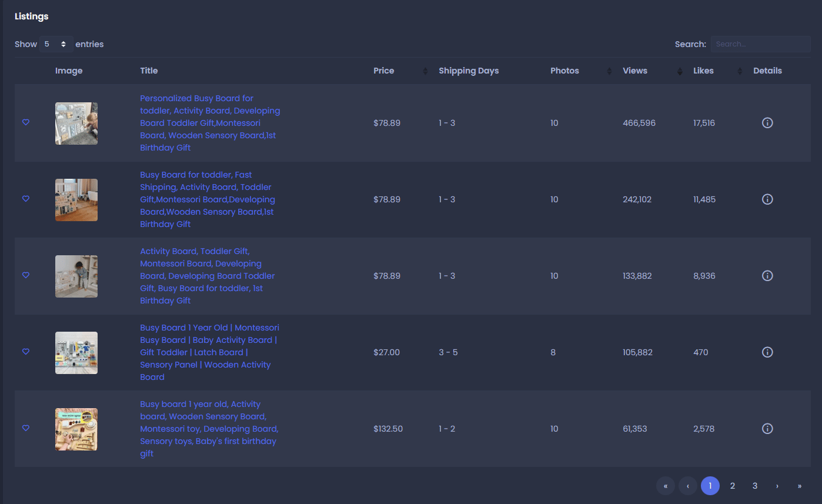Image resolution: width=822 pixels, height=504 pixels.
Task: Go to previous page with single left arrow
Action: pyautogui.click(x=688, y=486)
